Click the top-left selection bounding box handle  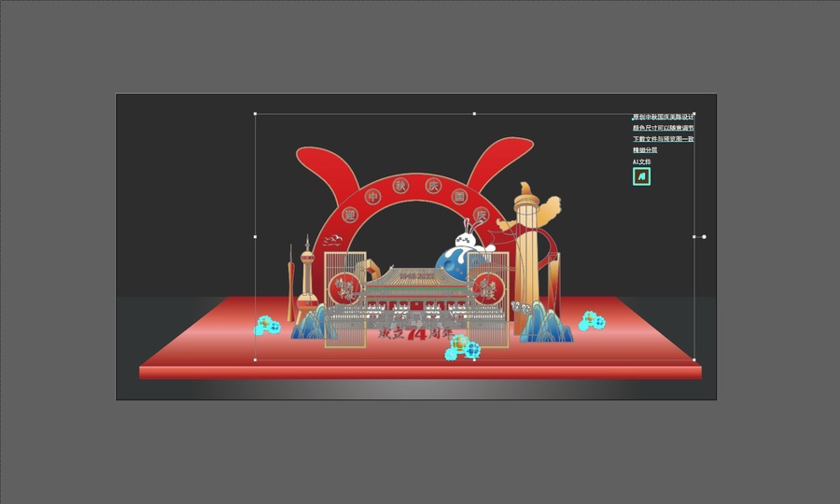click(x=255, y=114)
